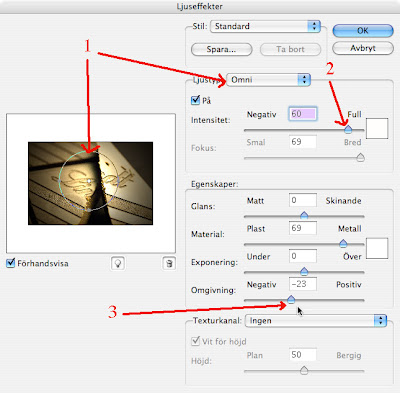Toggle the Vit för höjd checkbox
Viewport: 400px width, 393px height.
(196, 341)
